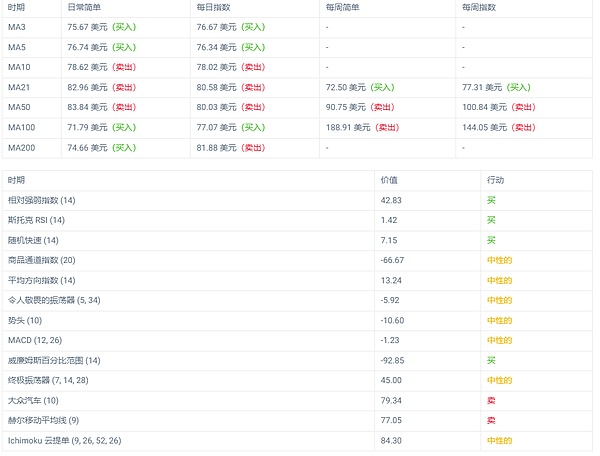Select the 赫尔移动平均线 (9) row label
Viewport: 600px width, 456px height.
tap(43, 421)
